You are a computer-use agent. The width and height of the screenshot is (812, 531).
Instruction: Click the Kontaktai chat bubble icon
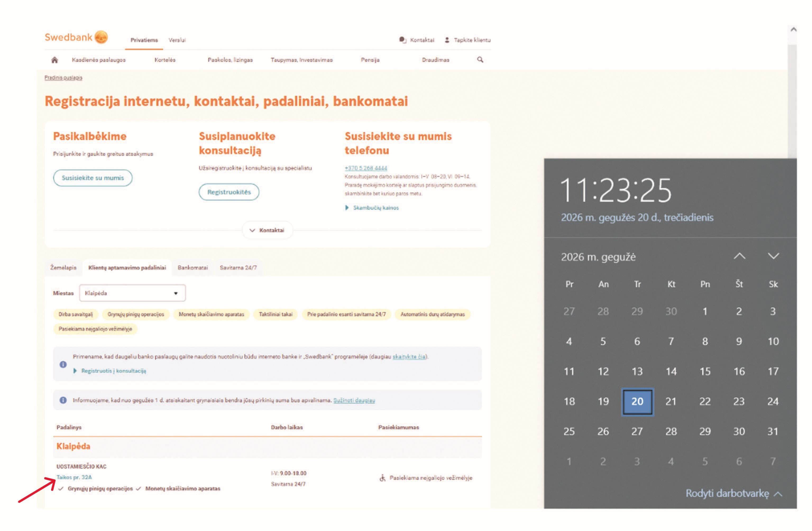(403, 40)
